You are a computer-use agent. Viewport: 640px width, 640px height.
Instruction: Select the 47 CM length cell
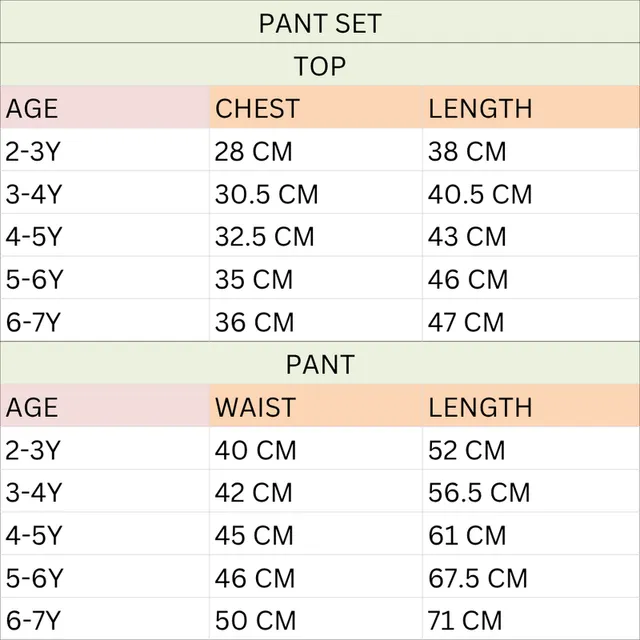click(531, 321)
